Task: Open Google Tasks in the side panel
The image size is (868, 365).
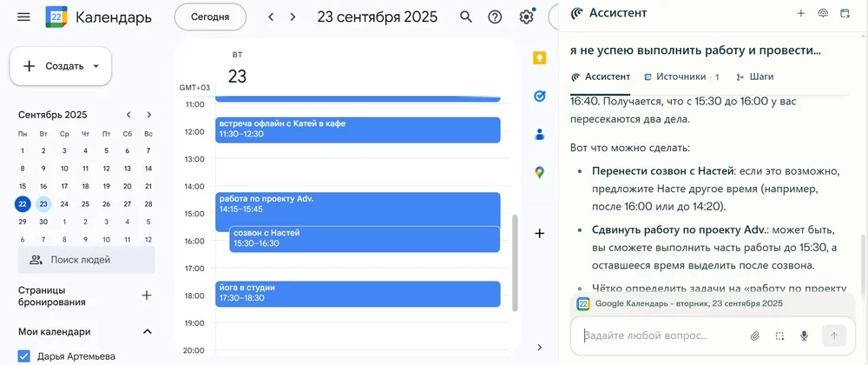Action: [539, 96]
